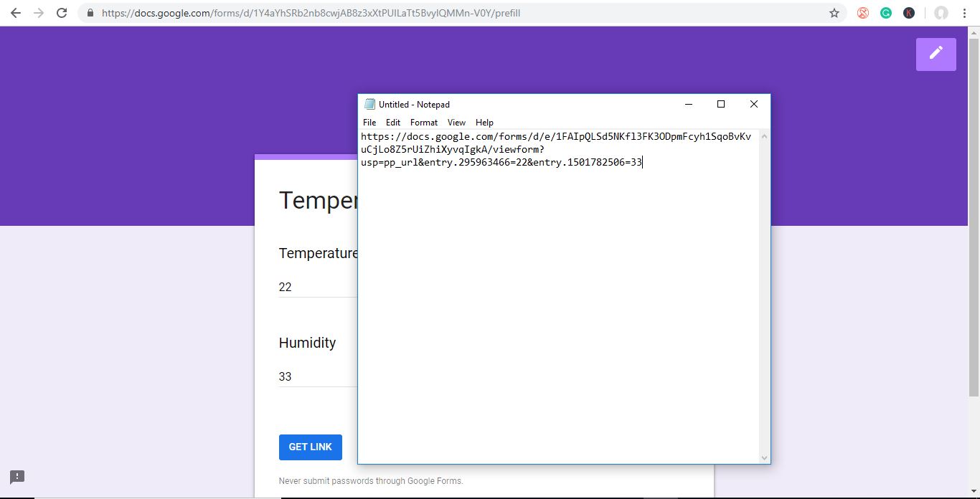Open the Edit menu in Notepad
Screen dimensions: 980x499
[393, 123]
